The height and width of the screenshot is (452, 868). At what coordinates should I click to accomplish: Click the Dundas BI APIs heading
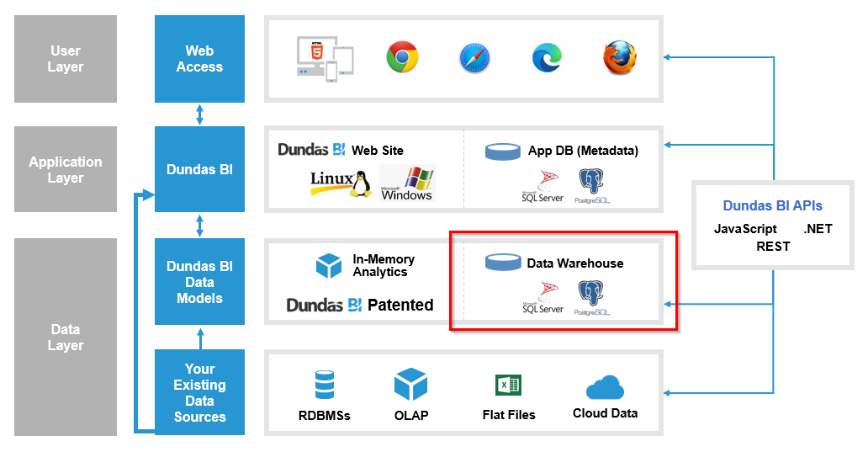pyautogui.click(x=772, y=205)
